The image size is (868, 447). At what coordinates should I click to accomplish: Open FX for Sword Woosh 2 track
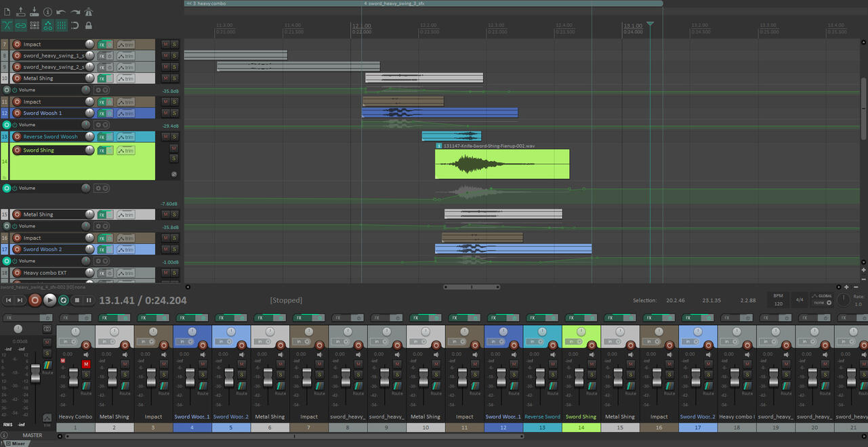click(102, 250)
